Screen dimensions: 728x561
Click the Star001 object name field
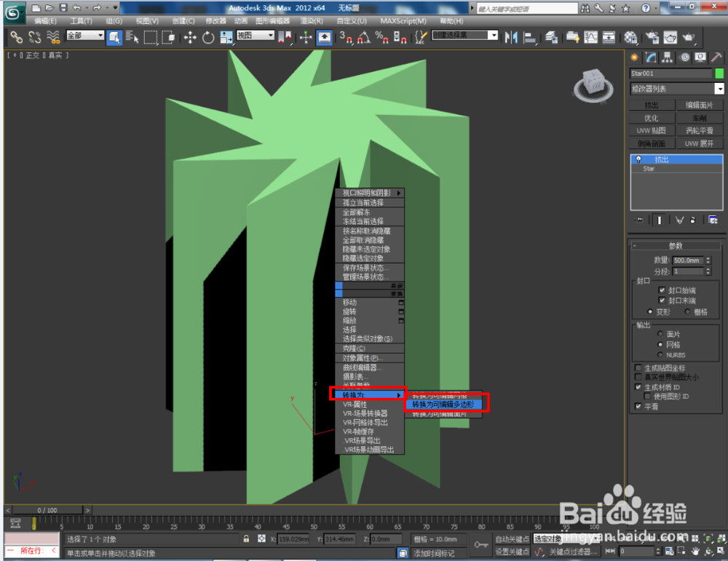point(671,73)
